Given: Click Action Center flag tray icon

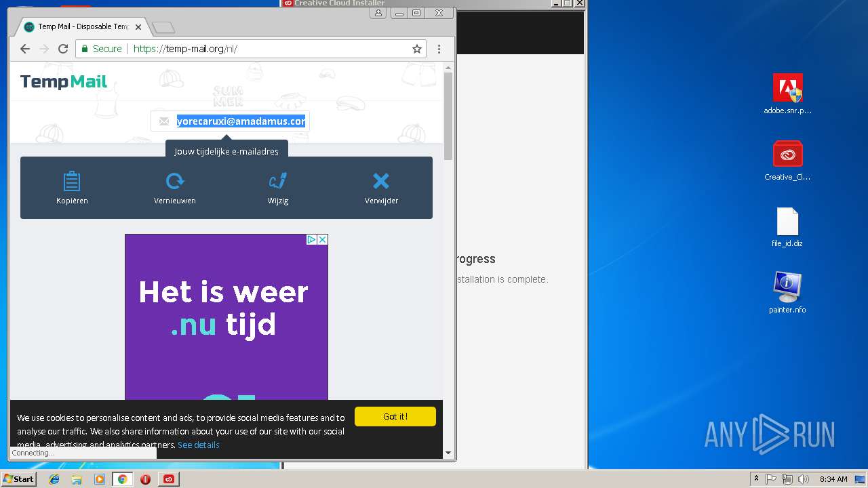Looking at the screenshot, I should 771,479.
